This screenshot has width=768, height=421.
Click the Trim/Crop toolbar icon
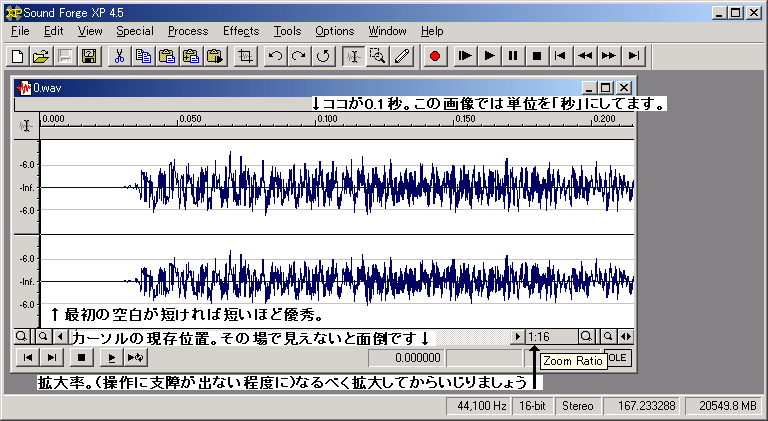point(245,56)
